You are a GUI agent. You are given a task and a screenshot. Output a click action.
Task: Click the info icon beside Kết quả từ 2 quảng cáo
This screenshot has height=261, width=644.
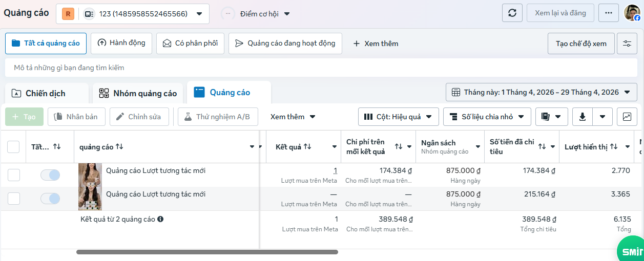pos(160,219)
